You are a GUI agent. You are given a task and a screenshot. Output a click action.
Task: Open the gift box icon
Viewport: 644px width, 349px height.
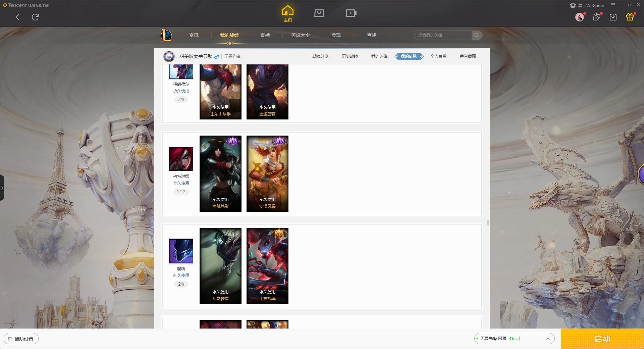click(x=630, y=17)
